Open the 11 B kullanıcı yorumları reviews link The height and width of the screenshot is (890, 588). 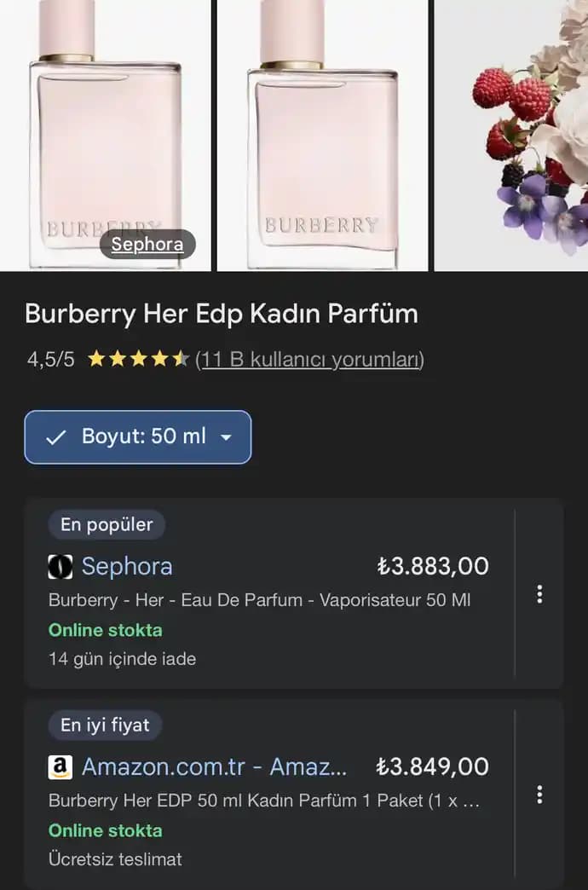[310, 359]
